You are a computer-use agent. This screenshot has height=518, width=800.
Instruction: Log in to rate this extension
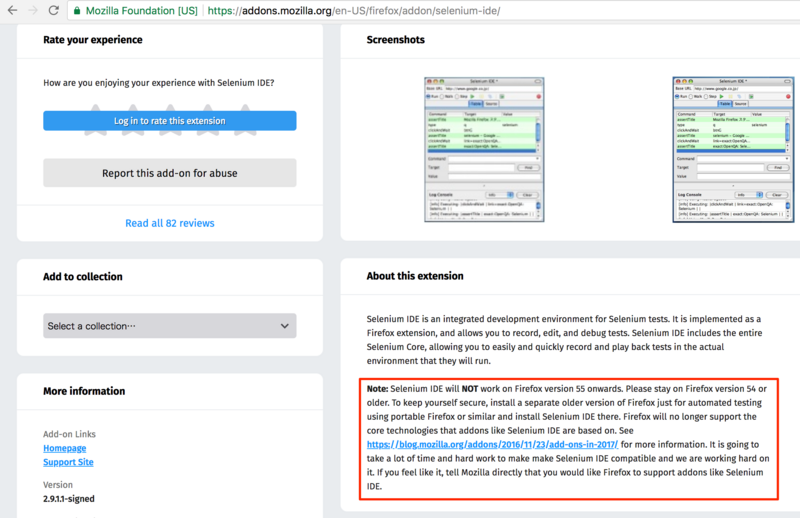pyautogui.click(x=169, y=121)
